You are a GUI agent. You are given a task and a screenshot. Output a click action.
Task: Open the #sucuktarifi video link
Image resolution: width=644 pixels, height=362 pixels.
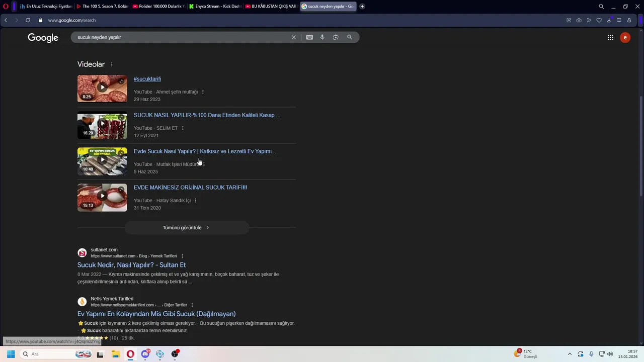(147, 79)
